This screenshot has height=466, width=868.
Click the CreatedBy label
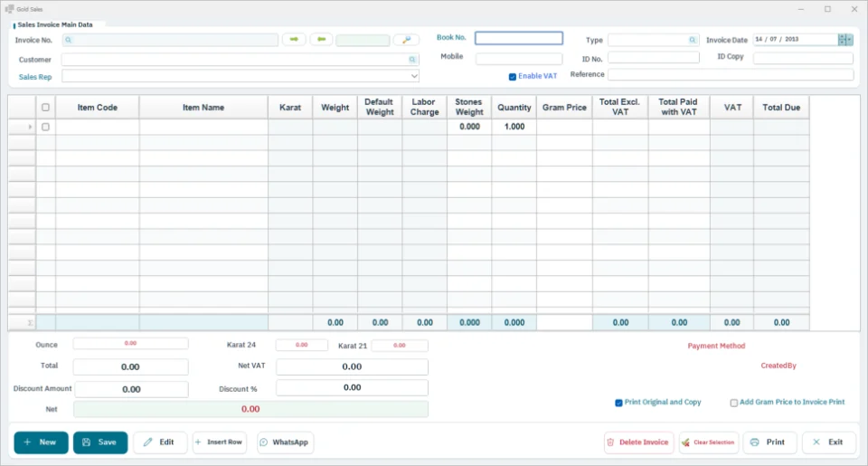pyautogui.click(x=778, y=366)
